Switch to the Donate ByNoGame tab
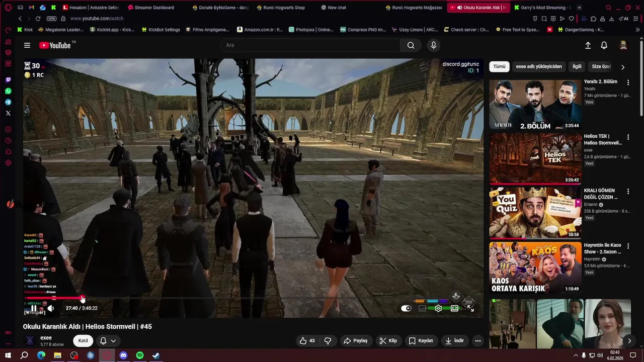 pos(220,8)
